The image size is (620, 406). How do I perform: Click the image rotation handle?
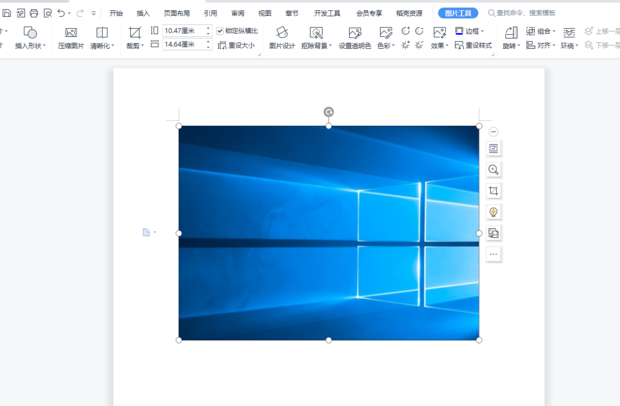329,112
